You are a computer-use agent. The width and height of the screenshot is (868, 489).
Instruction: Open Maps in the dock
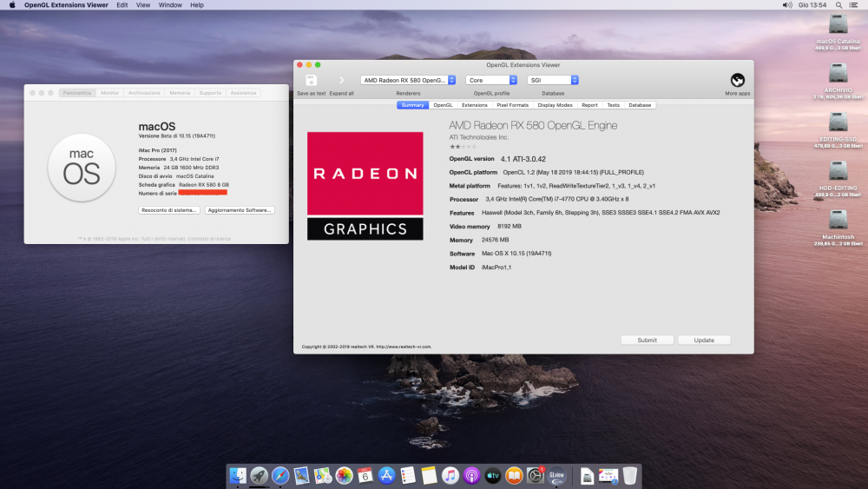coord(323,475)
